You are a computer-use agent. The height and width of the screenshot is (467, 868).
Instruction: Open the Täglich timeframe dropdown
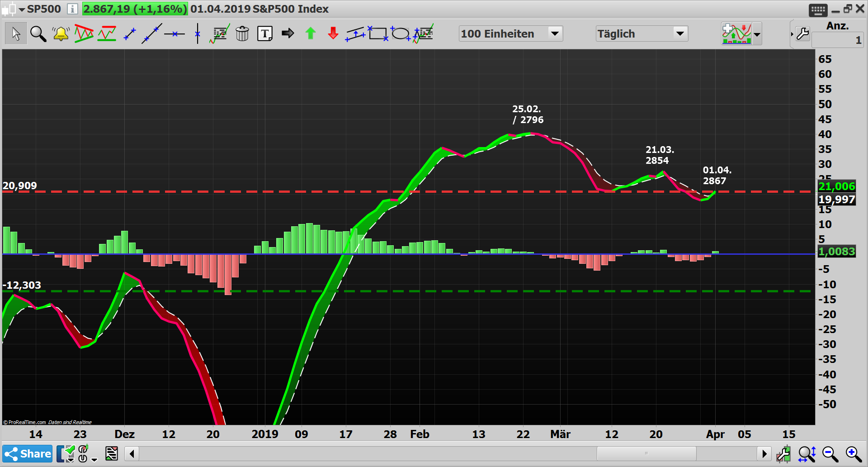coord(680,33)
